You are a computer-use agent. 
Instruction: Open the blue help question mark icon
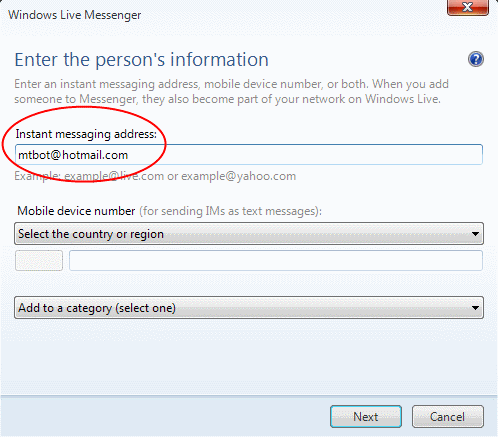coord(476,59)
